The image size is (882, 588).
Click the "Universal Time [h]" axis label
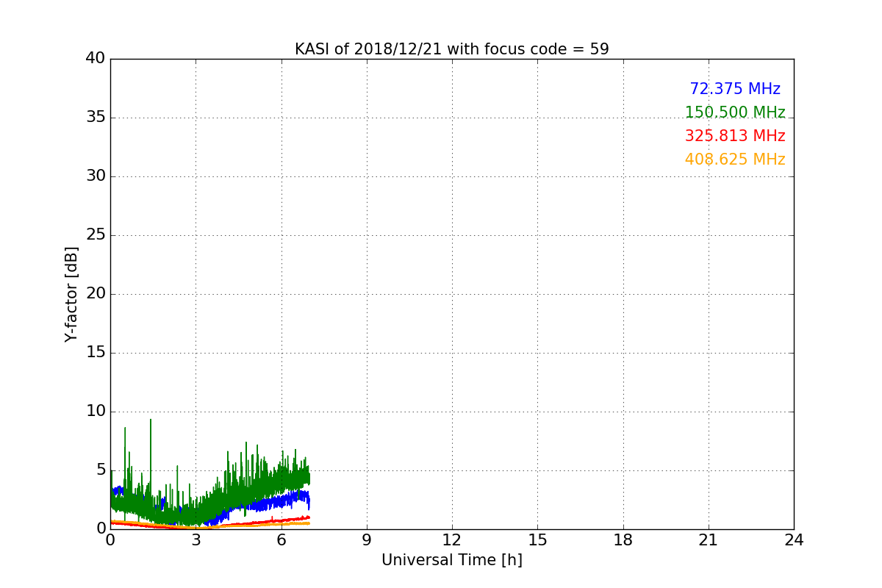[452, 560]
